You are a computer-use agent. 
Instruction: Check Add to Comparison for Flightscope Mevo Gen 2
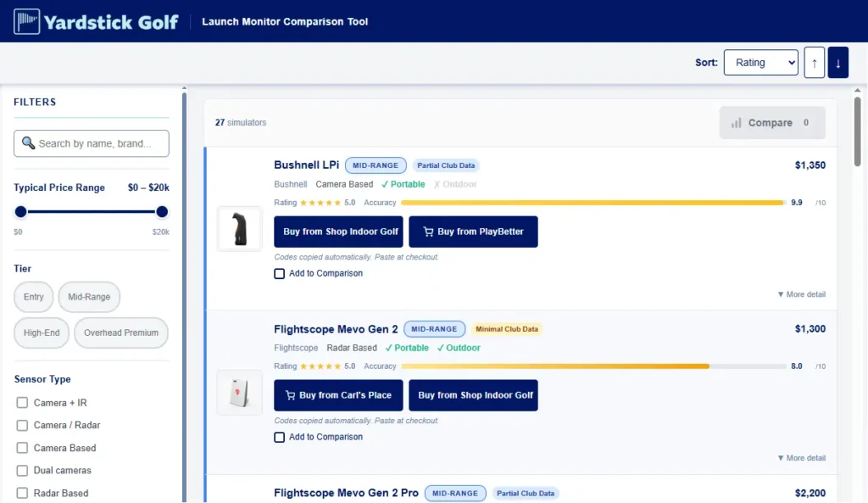(280, 437)
